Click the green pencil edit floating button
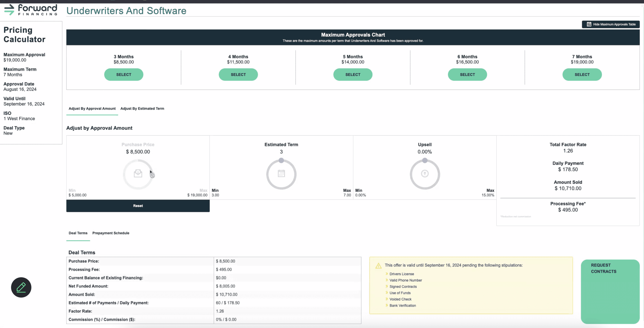This screenshot has width=644, height=328. pos(21,287)
